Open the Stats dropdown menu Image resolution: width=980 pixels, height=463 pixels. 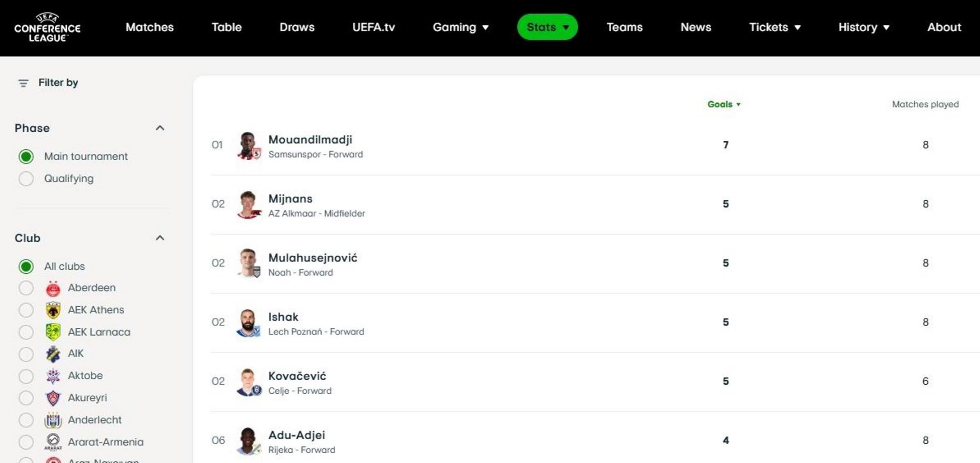(547, 27)
